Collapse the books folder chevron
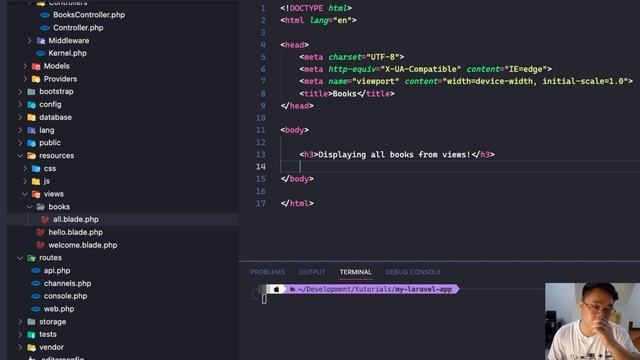The height and width of the screenshot is (360, 640). pos(29,207)
